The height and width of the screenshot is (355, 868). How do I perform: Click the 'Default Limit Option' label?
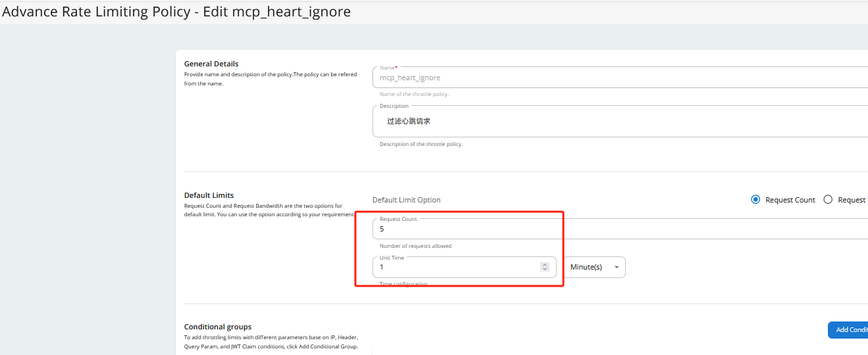tap(407, 200)
